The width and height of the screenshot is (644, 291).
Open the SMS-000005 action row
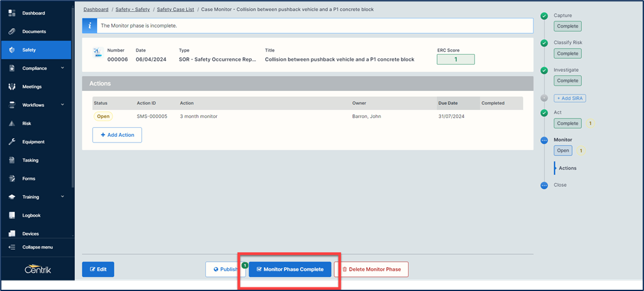152,116
